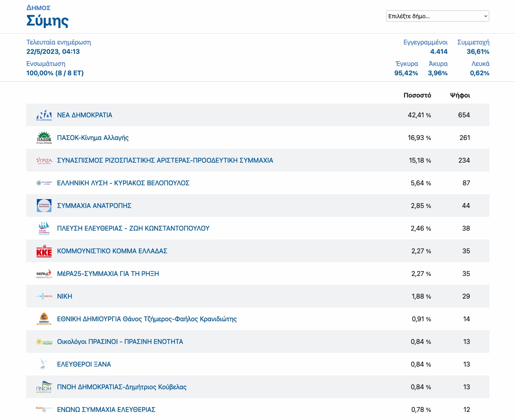Click the 42,41 % percentage for Νέα Δημοκρατία

(x=419, y=115)
